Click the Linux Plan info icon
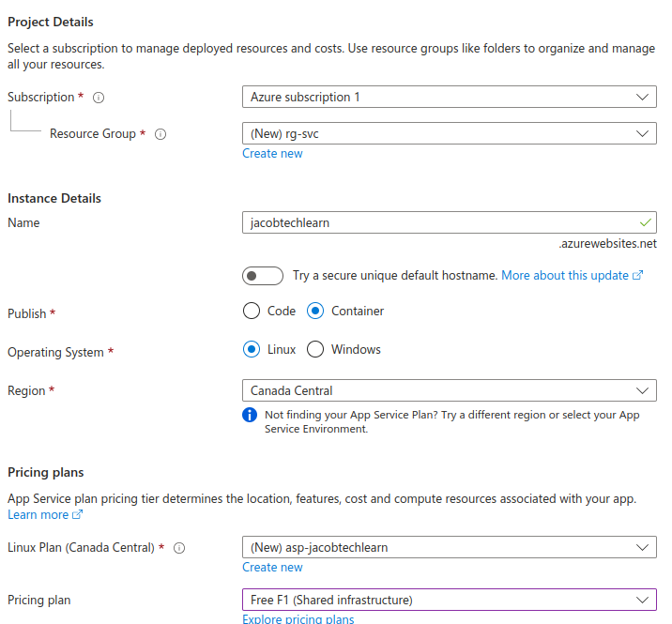Screen dimensions: 672x624 tap(179, 548)
